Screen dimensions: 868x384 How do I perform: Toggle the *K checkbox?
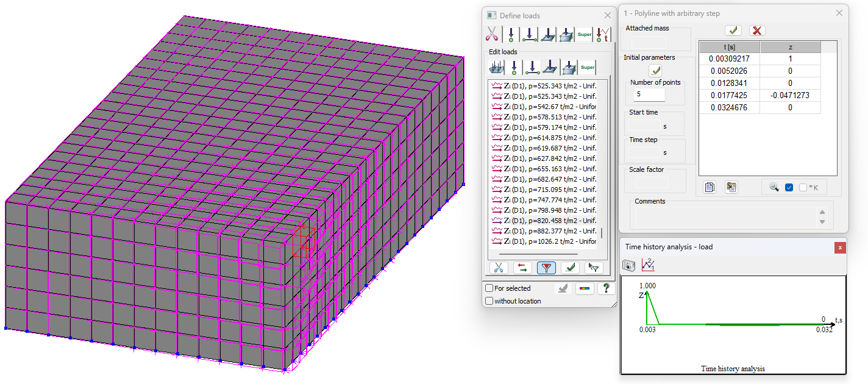803,188
